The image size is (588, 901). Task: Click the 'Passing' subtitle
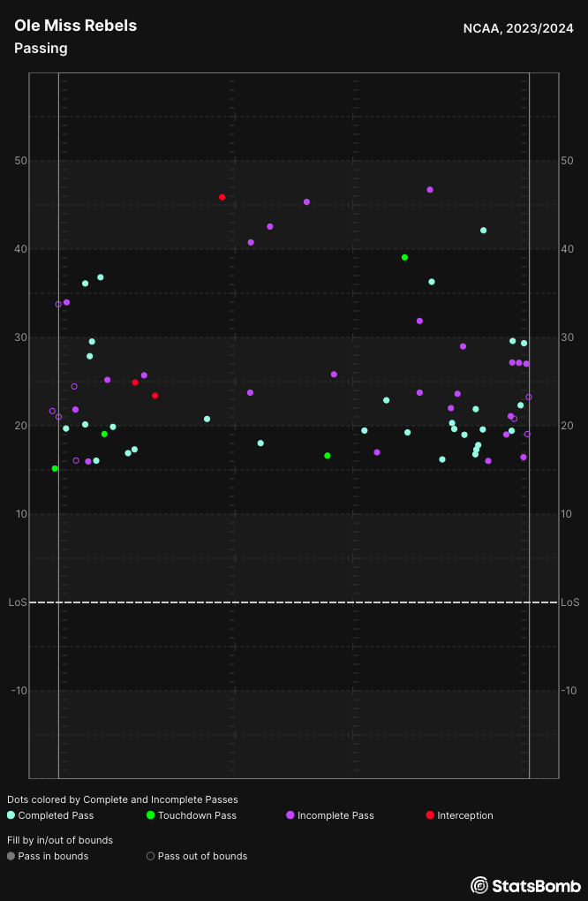click(41, 49)
